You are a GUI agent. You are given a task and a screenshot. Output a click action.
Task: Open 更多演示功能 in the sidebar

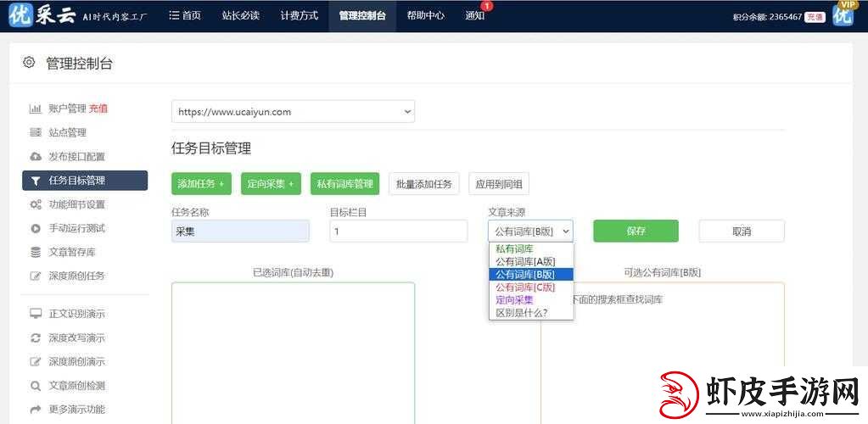[76, 410]
